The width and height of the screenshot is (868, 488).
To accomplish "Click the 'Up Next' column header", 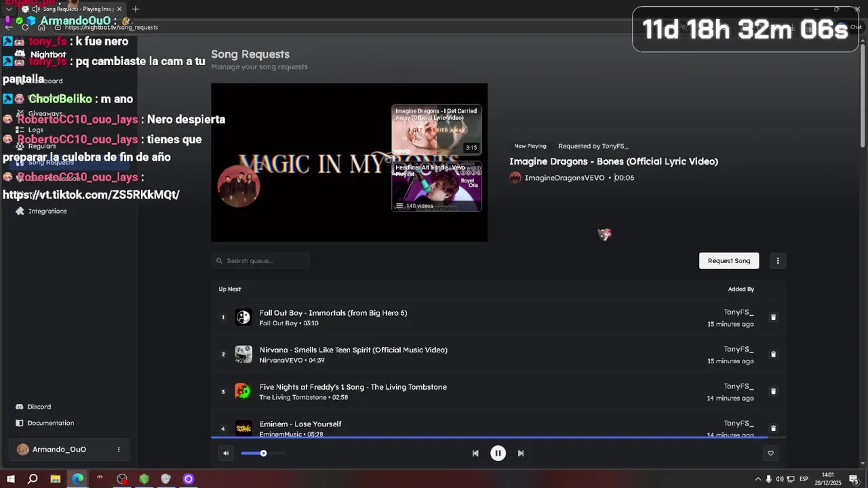I will pyautogui.click(x=230, y=289).
